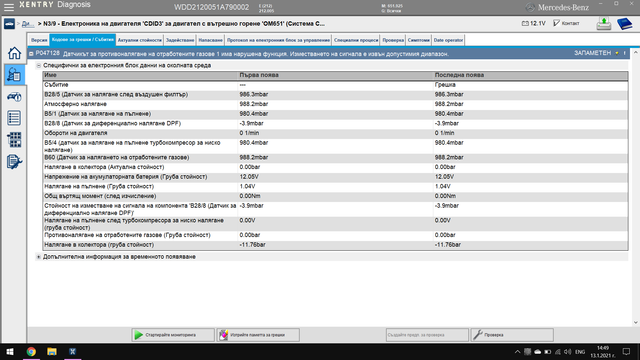The width and height of the screenshot is (640, 360).
Task: Select the B28/8 DPF differential pressure row
Action: 335,123
